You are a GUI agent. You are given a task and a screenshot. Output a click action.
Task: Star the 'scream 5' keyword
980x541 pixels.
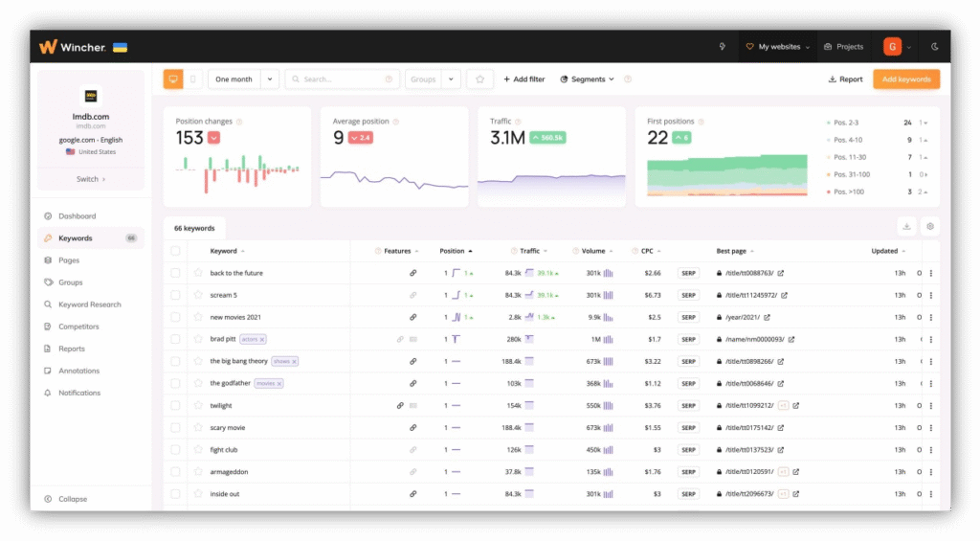pyautogui.click(x=198, y=295)
